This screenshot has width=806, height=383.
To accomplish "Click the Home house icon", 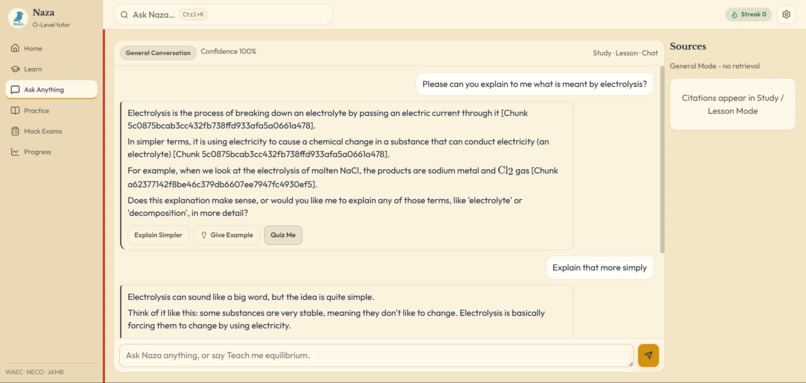I will (x=15, y=48).
